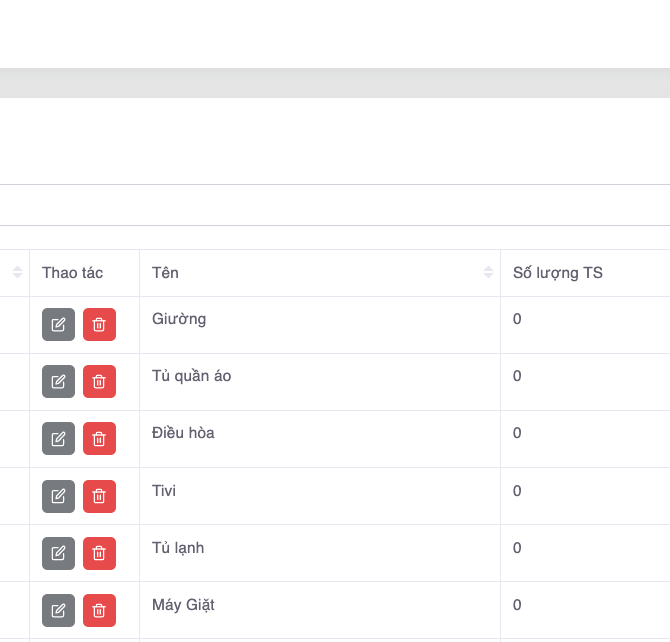The image size is (670, 642).
Task: Click the Số lượng TS header
Action: pos(557,273)
